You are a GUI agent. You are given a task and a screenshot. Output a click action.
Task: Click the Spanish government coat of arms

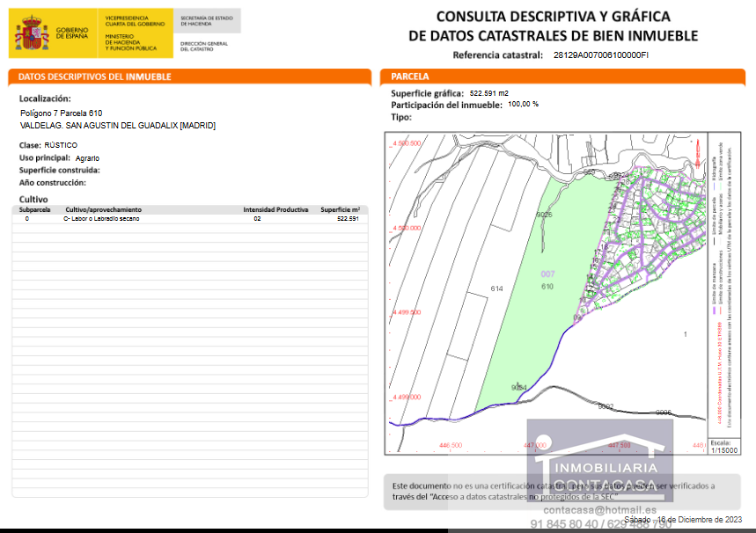pyautogui.click(x=33, y=34)
